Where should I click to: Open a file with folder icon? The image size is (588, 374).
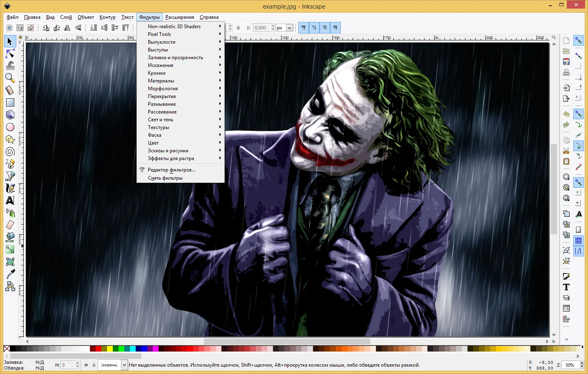click(566, 51)
